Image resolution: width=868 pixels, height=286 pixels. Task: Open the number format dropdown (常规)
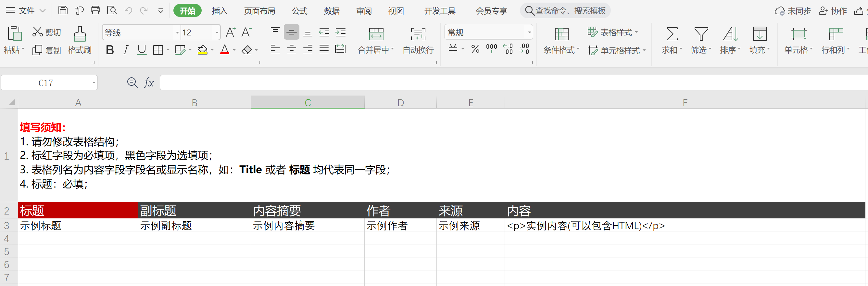coord(529,32)
